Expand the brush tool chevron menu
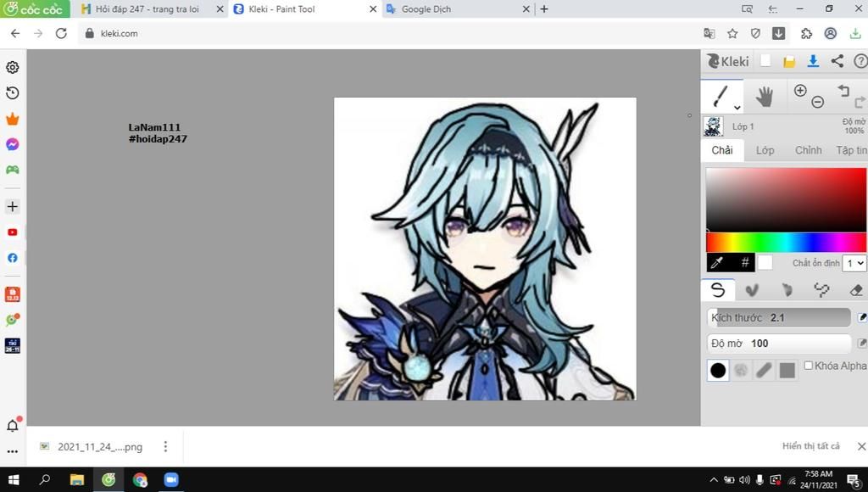This screenshot has width=868, height=492. [x=737, y=108]
